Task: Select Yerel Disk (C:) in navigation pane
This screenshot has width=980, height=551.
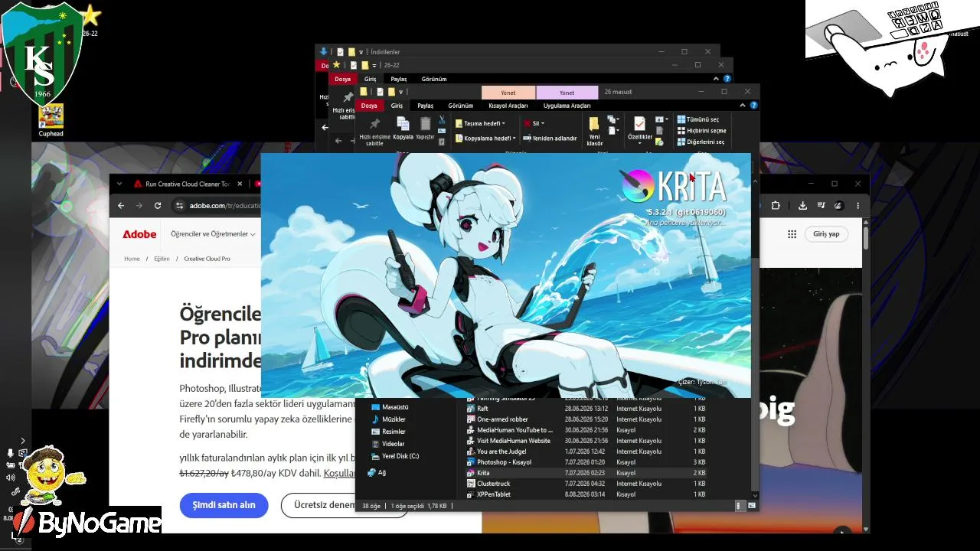Action: (394, 456)
